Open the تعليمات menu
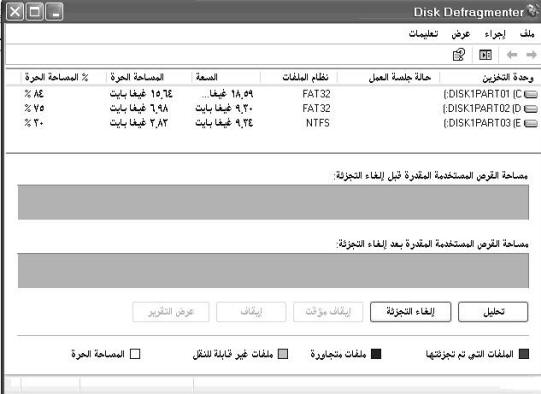The image size is (541, 394). tap(423, 34)
